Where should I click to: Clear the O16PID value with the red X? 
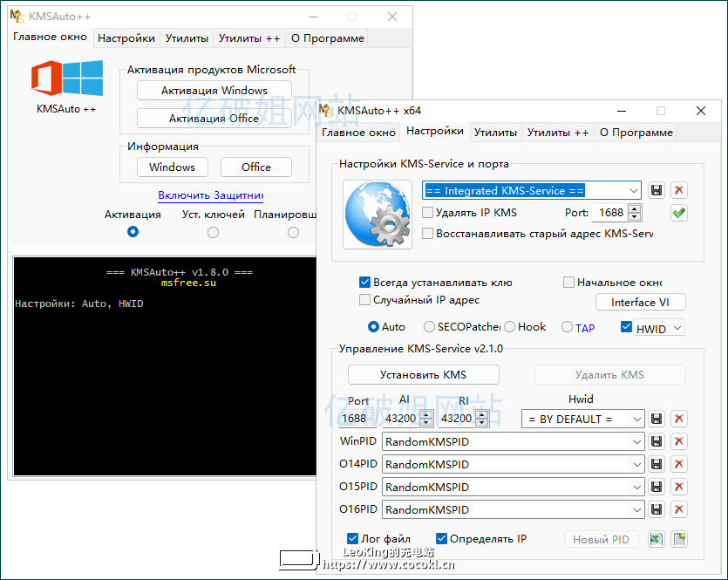click(679, 510)
